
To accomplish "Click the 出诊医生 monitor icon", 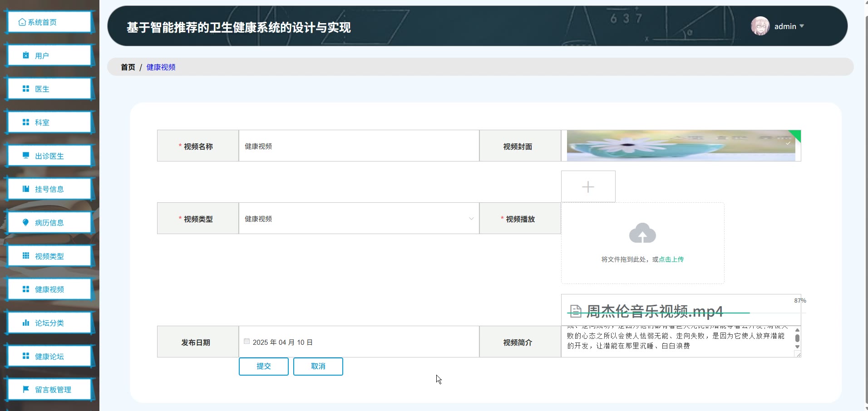I will pos(26,156).
